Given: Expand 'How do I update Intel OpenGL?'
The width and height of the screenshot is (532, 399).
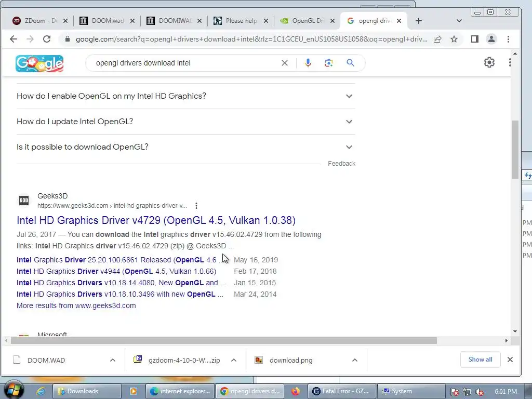Looking at the screenshot, I should pos(186,122).
